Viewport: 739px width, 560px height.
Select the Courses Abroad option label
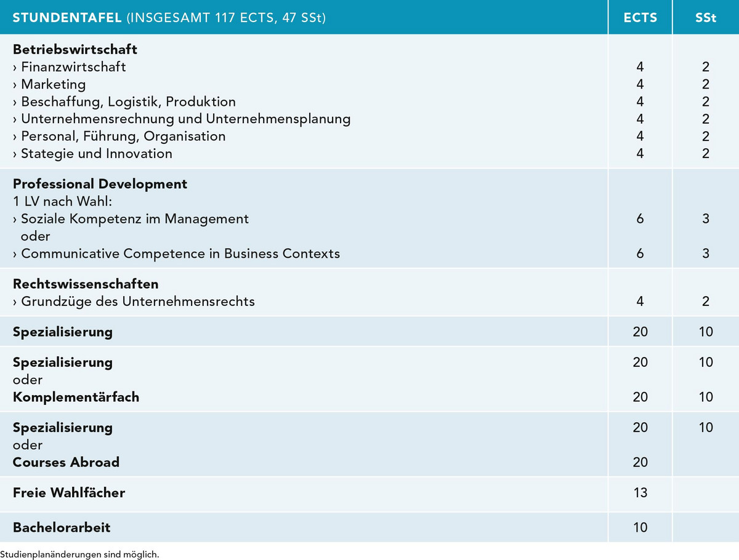(66, 462)
